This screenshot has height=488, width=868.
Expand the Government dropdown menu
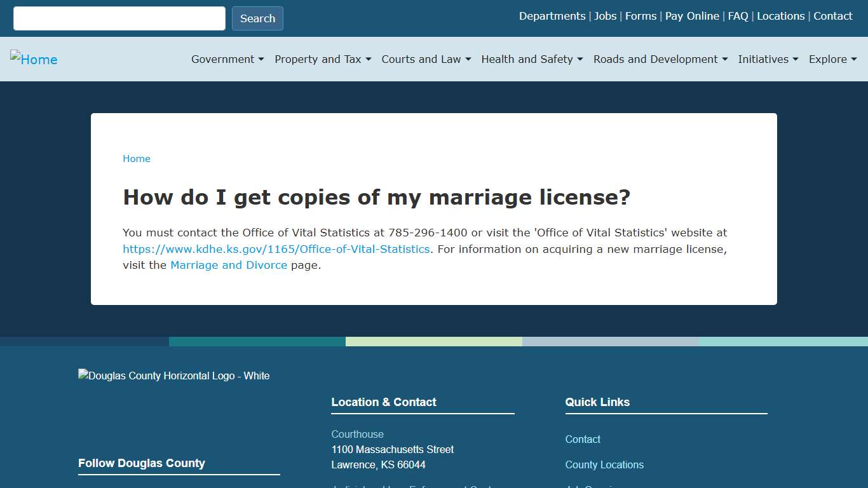(x=227, y=59)
